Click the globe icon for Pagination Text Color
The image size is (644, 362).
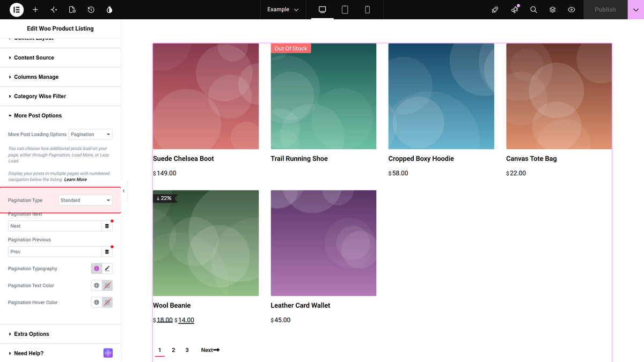coord(97,286)
